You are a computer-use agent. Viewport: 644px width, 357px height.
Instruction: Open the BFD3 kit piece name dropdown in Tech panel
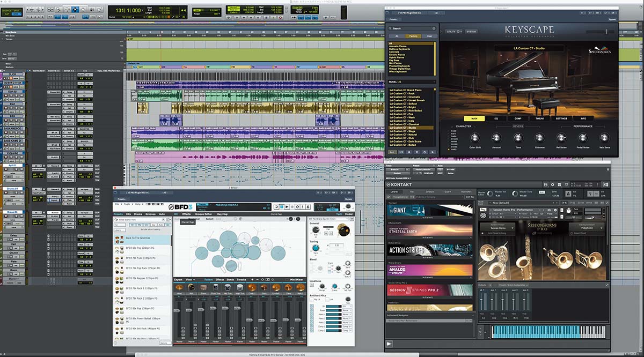pyautogui.click(x=328, y=219)
